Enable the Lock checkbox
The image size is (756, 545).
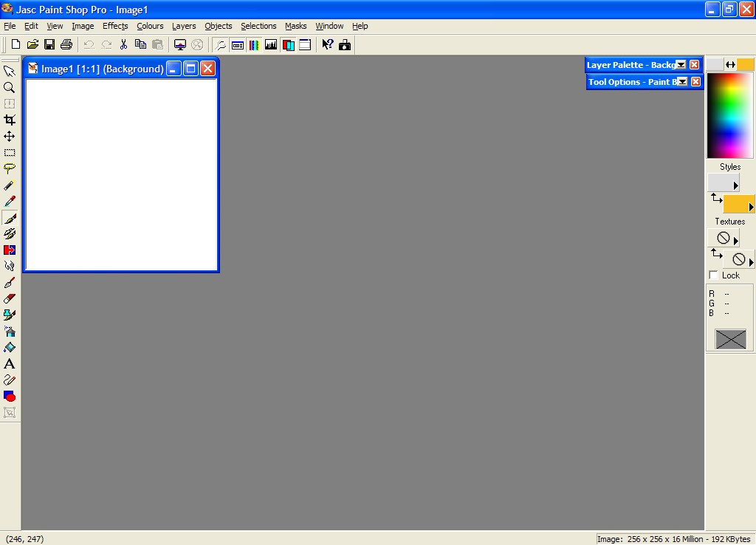pos(714,275)
